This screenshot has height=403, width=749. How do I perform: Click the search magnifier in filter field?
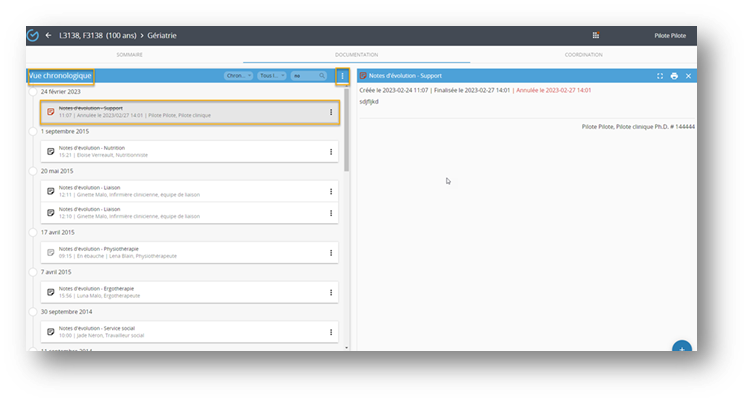[x=322, y=76]
